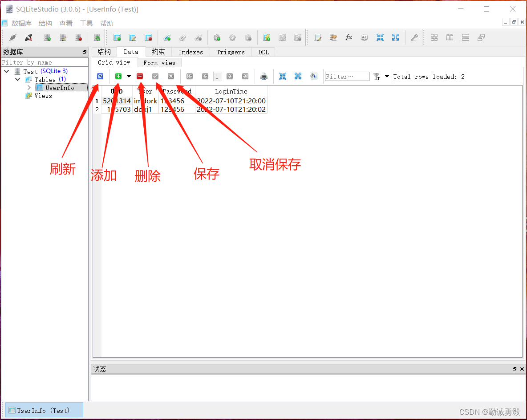The image size is (527, 420).
Task: Open the 数据库 menu
Action: (21, 23)
